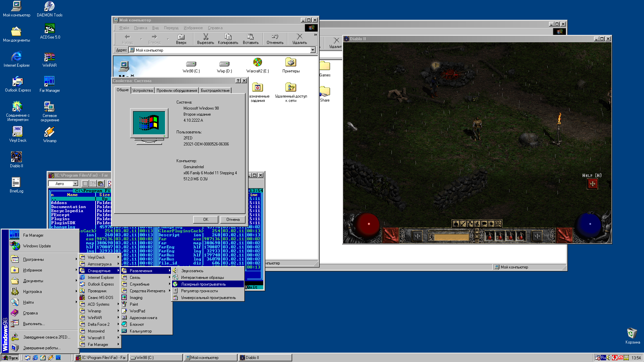The image size is (644, 362).
Task: Use belt potion in slot 3
Action: (x=510, y=236)
